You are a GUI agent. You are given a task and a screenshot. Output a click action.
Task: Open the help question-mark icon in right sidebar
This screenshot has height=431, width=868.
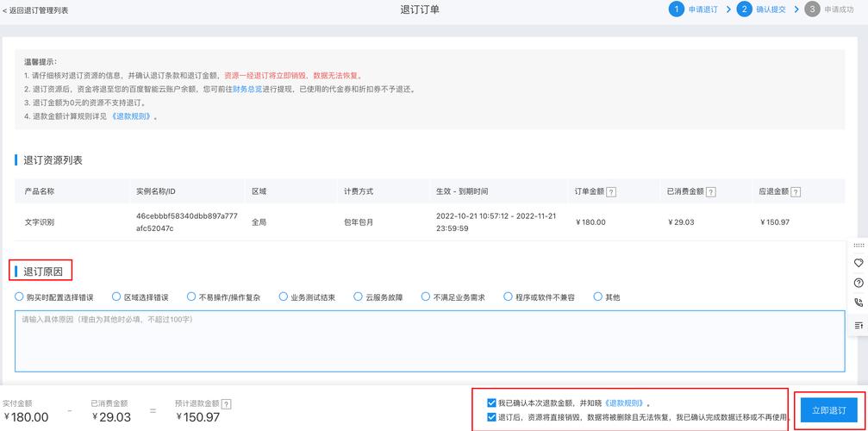(x=859, y=283)
